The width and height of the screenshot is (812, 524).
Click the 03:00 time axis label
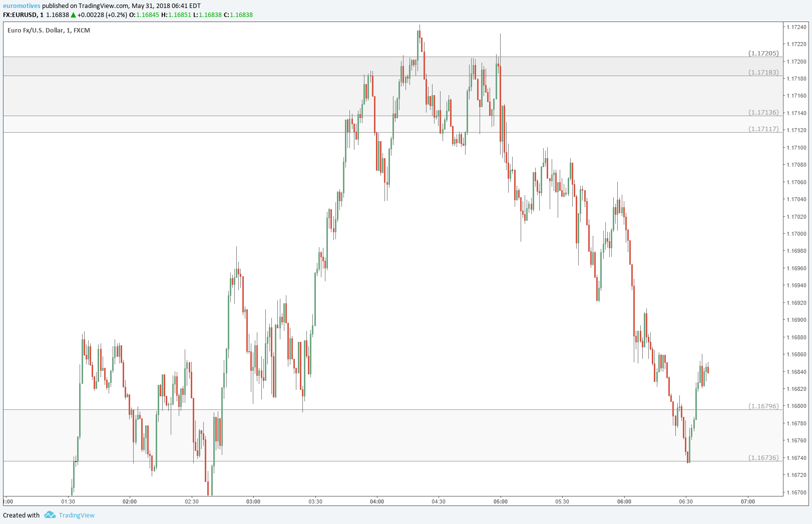[x=253, y=501]
